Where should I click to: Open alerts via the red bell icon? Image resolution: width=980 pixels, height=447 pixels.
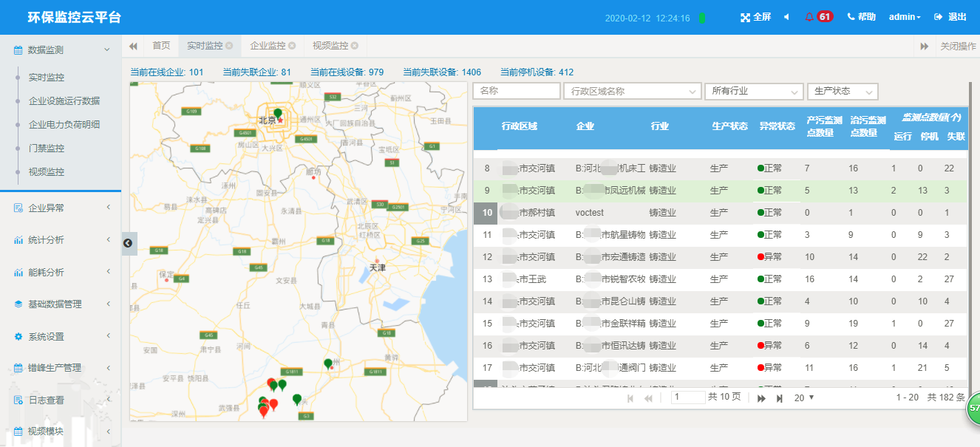[809, 17]
